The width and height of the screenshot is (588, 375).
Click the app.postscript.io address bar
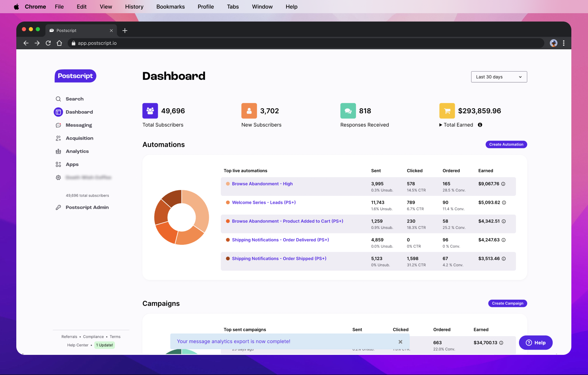tap(305, 43)
